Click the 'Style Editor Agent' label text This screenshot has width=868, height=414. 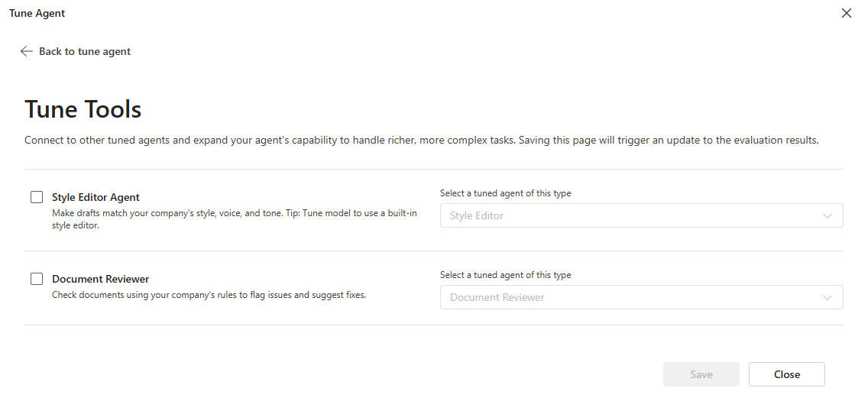coord(96,197)
